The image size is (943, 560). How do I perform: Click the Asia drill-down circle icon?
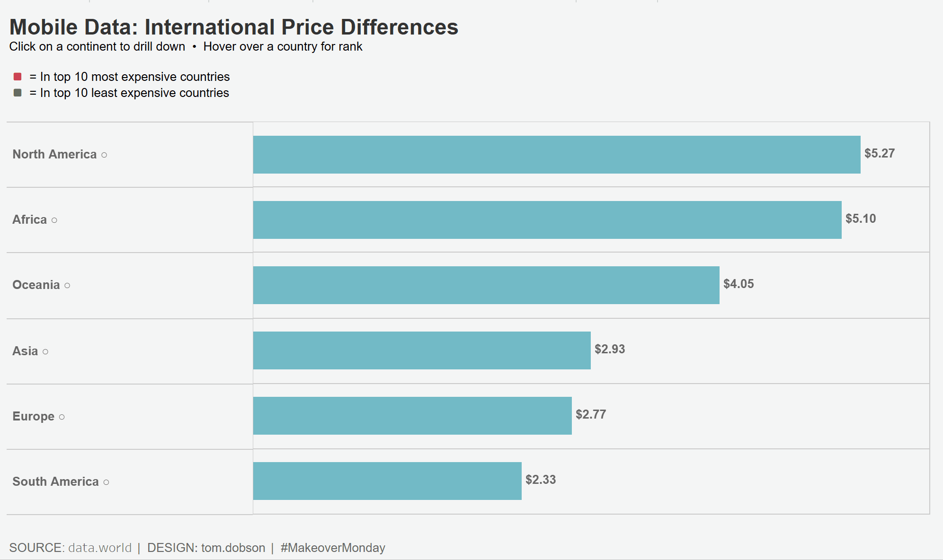[x=45, y=352]
